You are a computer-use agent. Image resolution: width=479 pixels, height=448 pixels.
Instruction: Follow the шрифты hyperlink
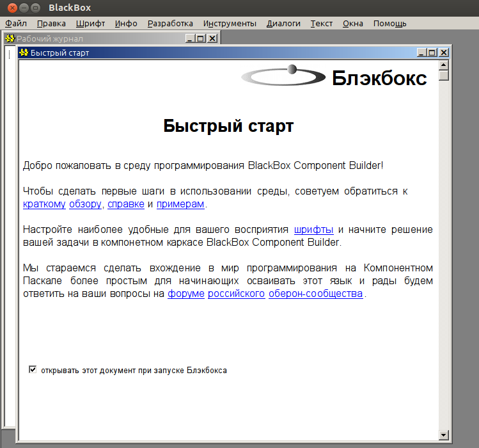313,230
